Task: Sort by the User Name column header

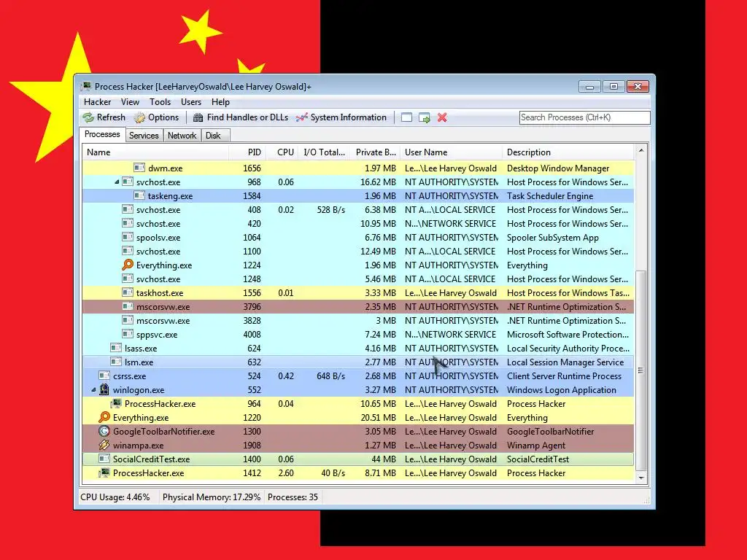Action: 451,152
